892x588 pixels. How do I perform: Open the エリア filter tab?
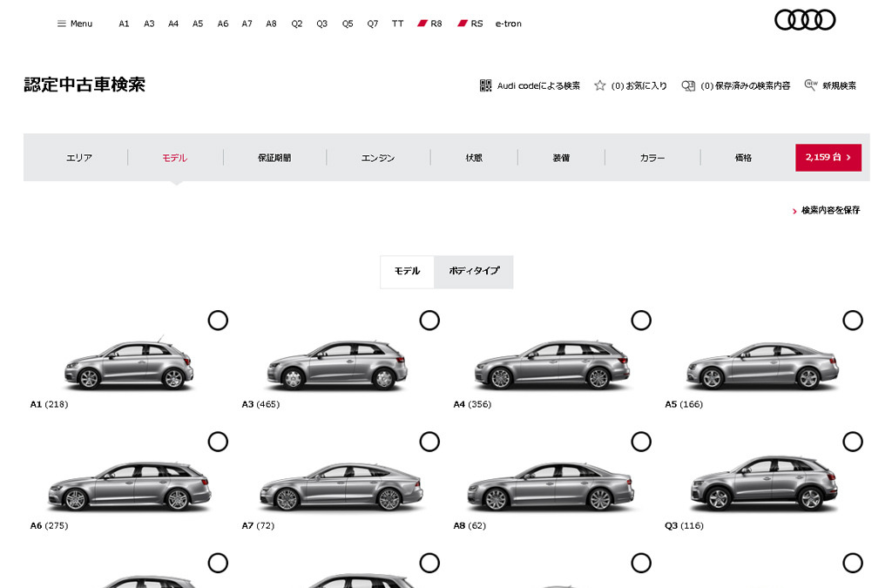pos(79,158)
